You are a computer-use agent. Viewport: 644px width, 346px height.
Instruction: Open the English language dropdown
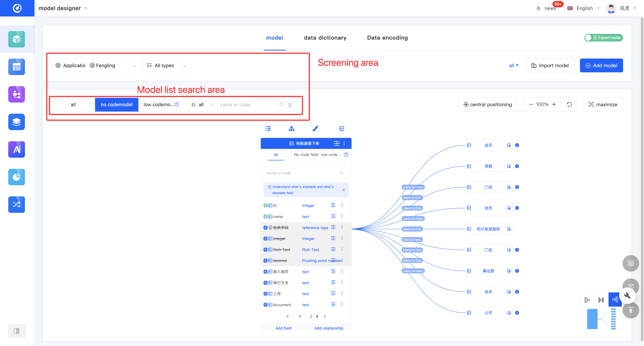[584, 8]
